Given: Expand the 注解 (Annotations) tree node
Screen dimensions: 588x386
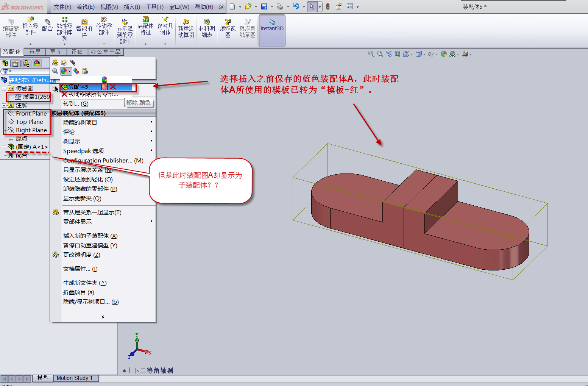Looking at the screenshot, I should (x=4, y=105).
